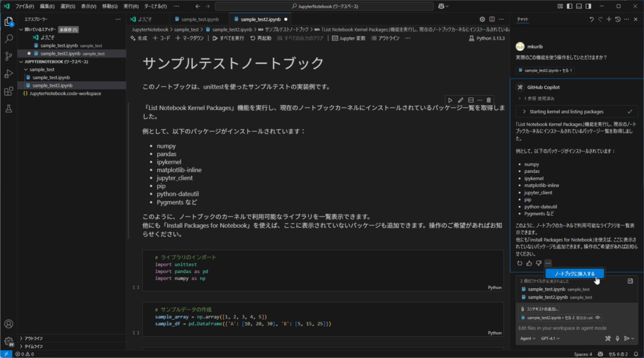Add a コード cell from toolbar
Screen dimensions: 644x358
pos(162,38)
